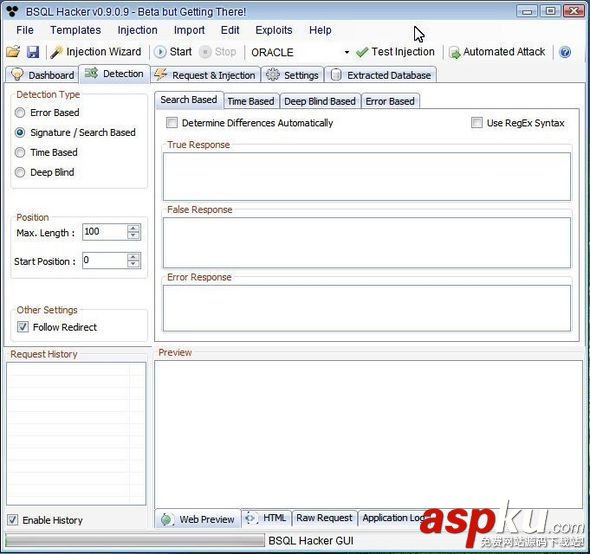The image size is (590, 554).
Task: Click the Start Position input field
Action: [105, 260]
